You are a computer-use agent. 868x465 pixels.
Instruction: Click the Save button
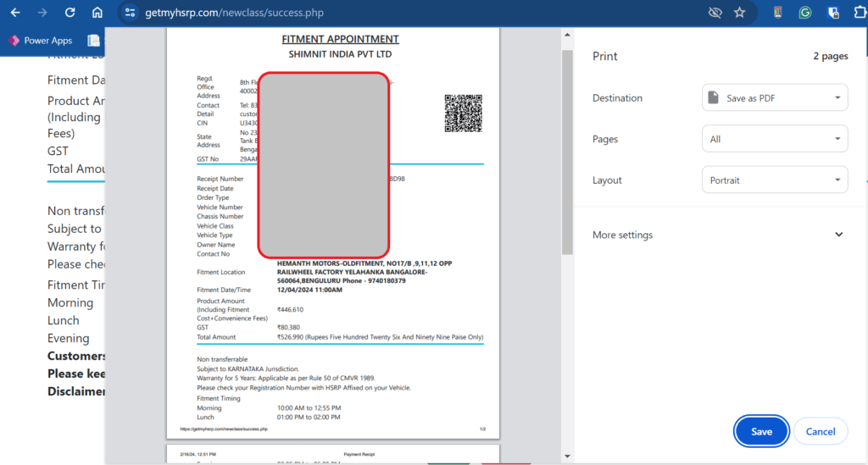(x=761, y=431)
